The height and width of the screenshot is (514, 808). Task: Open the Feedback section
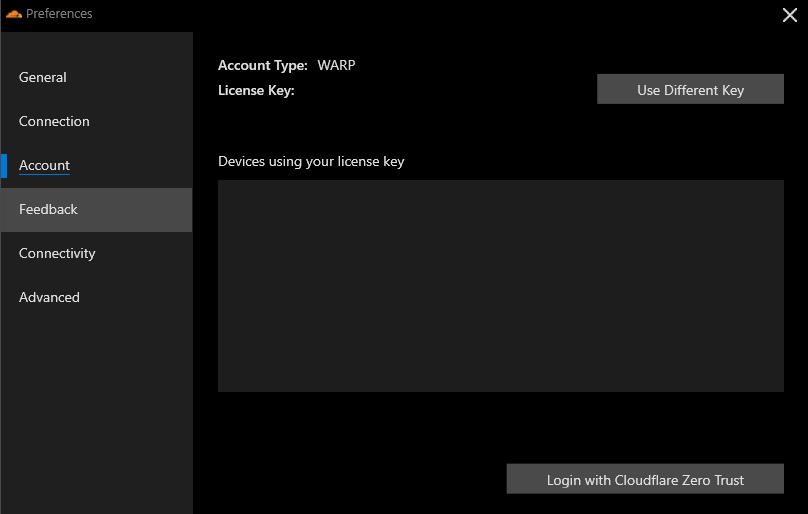[96, 210]
